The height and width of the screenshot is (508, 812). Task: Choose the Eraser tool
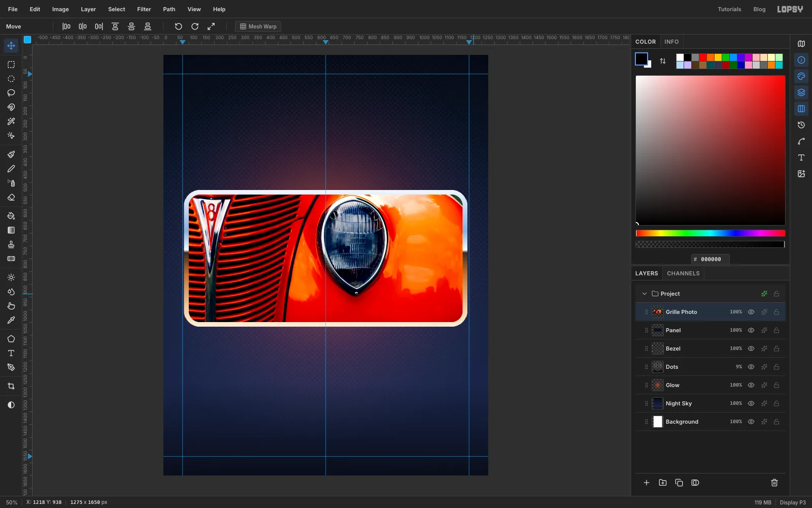(11, 197)
